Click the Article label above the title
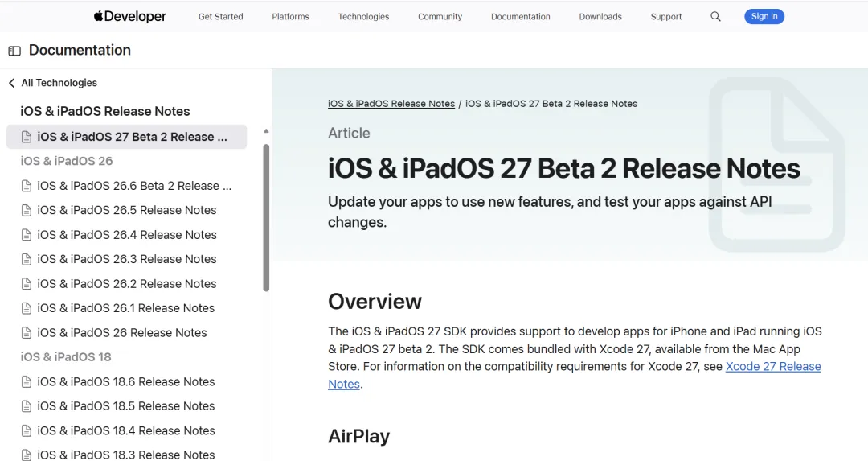 349,133
